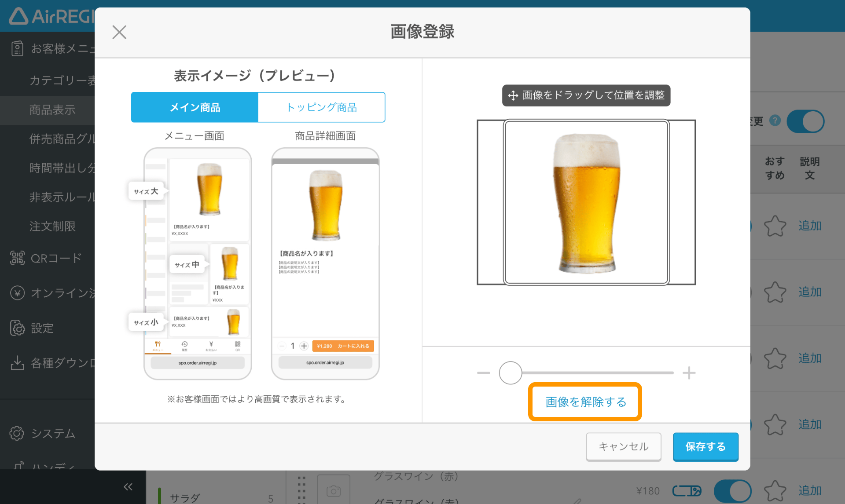Switch to トッピング商品 tab
Image resolution: width=845 pixels, height=504 pixels.
(322, 107)
